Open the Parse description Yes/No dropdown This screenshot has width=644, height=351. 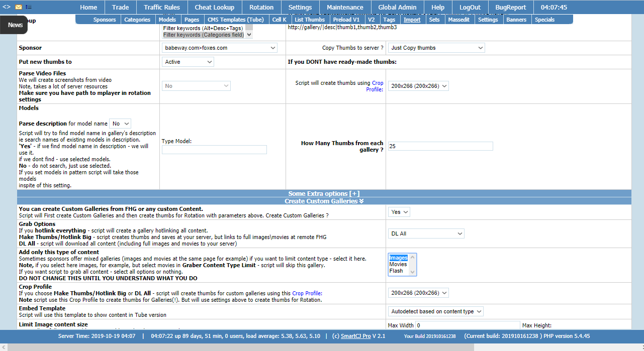pos(120,124)
